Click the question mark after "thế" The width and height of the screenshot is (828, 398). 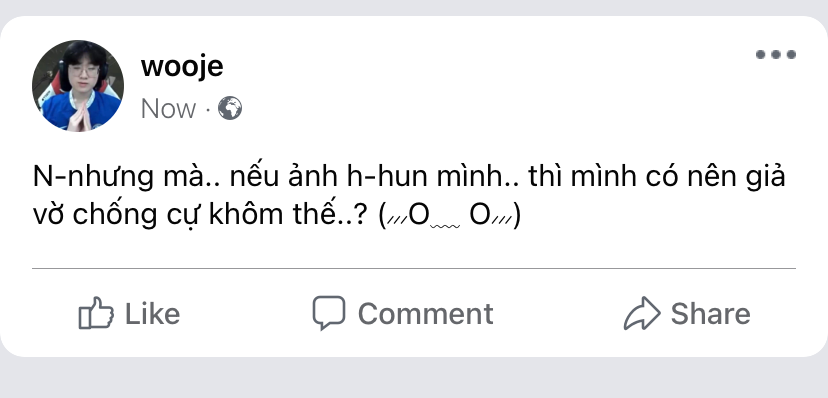point(360,215)
